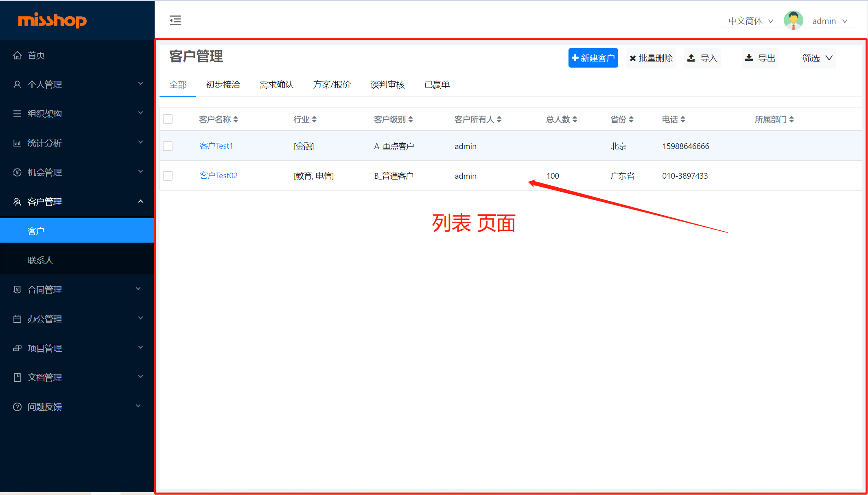Click the admin user avatar

click(x=793, y=20)
